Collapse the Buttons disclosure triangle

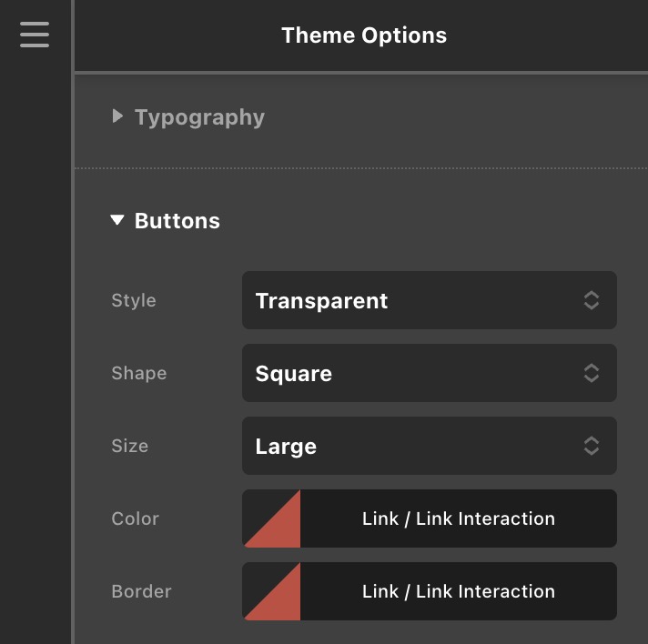tap(116, 220)
